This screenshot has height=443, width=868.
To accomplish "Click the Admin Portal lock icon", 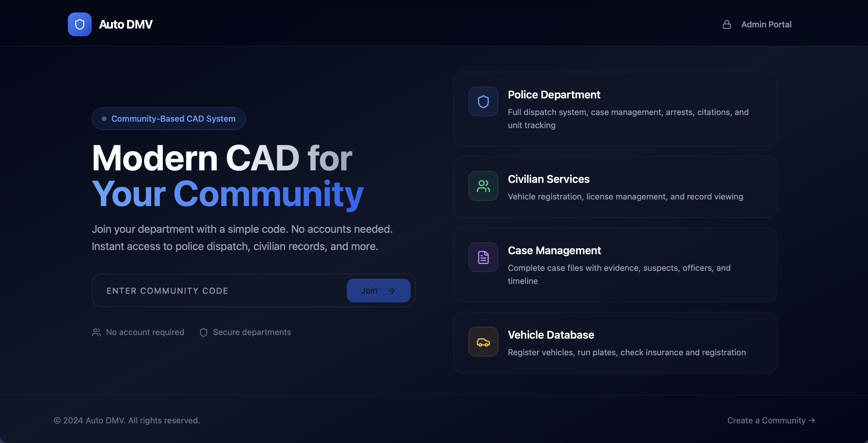I will pos(727,25).
